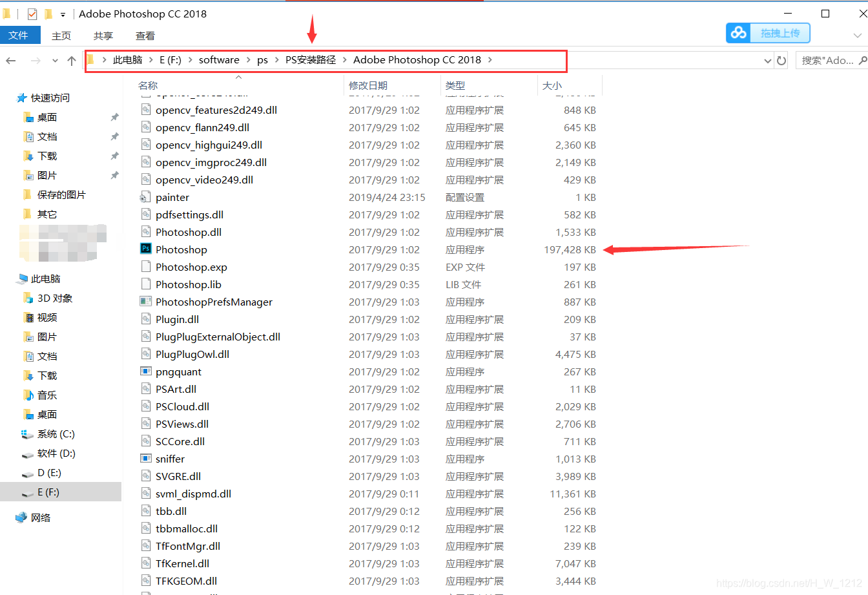The width and height of the screenshot is (868, 595).
Task: Open quick access toolbar customize dropdown
Action: [x=63, y=14]
